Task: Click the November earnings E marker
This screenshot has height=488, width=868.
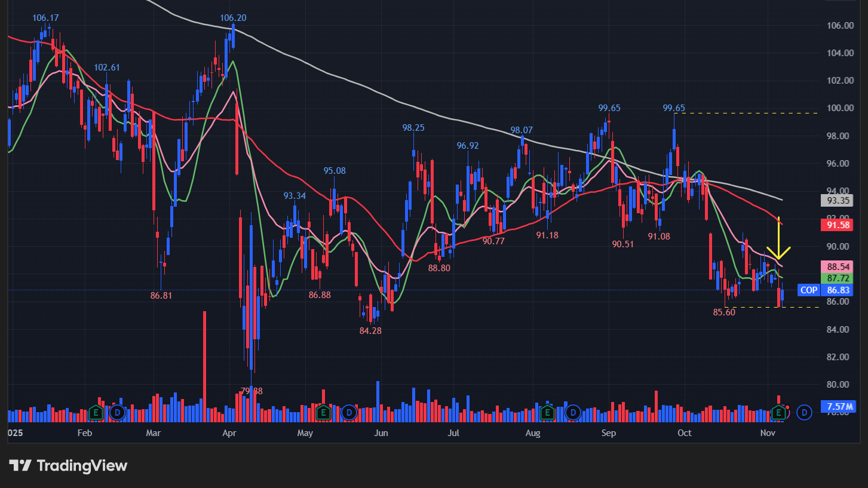Action: (779, 412)
